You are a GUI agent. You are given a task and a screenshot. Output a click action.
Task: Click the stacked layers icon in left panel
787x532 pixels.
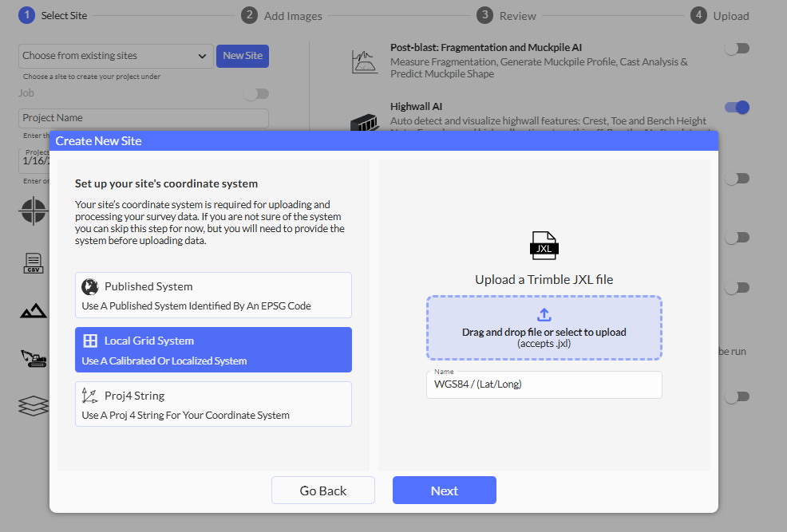[34, 406]
